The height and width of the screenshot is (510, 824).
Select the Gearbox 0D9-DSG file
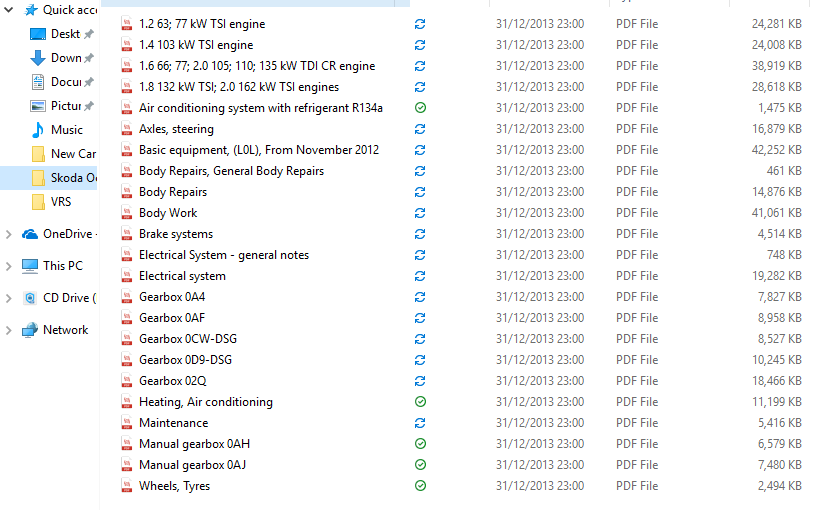point(185,360)
